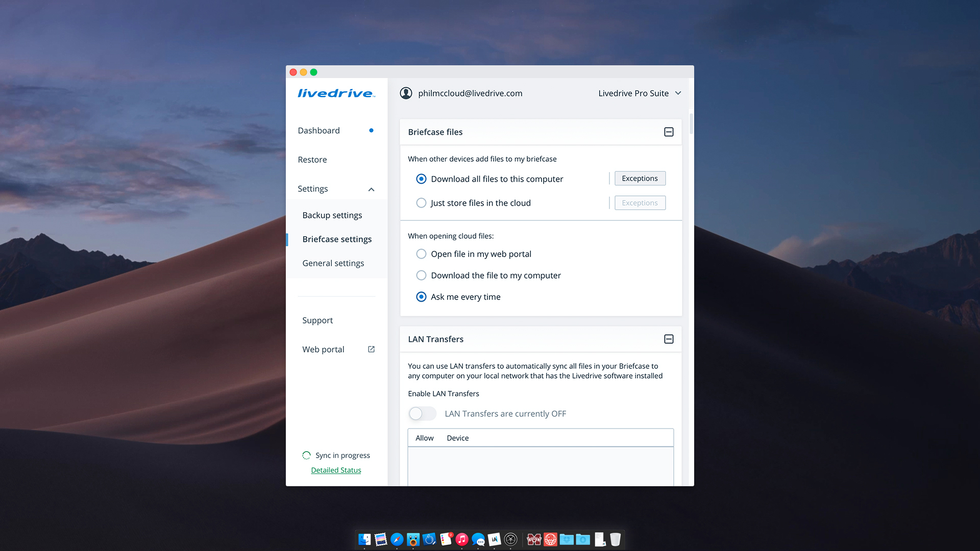Open Web portal from sidebar

pos(323,349)
